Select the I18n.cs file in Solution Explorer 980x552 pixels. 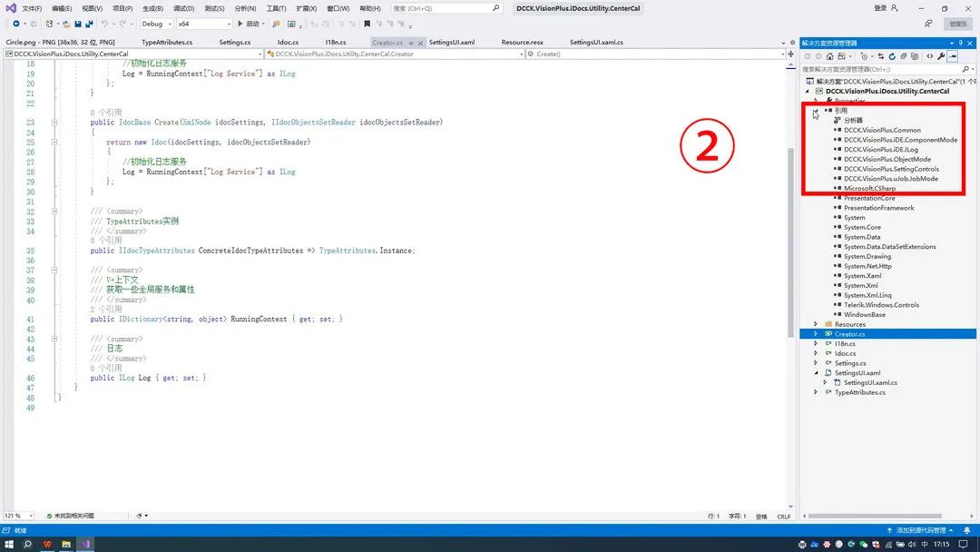[x=845, y=344]
